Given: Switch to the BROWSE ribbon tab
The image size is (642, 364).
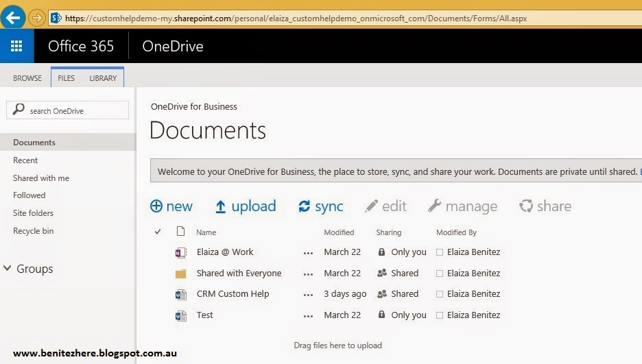Looking at the screenshot, I should [27, 78].
